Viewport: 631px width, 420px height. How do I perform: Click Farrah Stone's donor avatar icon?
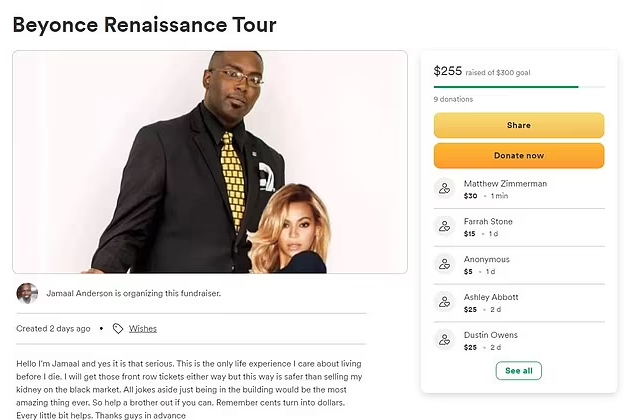[445, 227]
